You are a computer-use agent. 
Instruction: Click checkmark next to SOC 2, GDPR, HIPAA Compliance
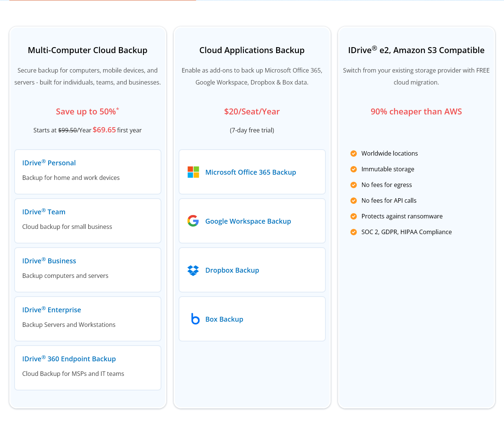353,232
